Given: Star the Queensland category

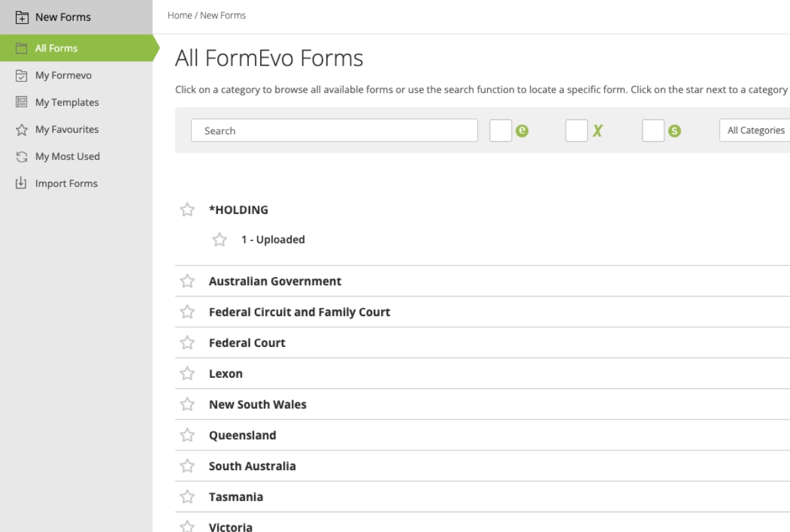Looking at the screenshot, I should pyautogui.click(x=188, y=435).
